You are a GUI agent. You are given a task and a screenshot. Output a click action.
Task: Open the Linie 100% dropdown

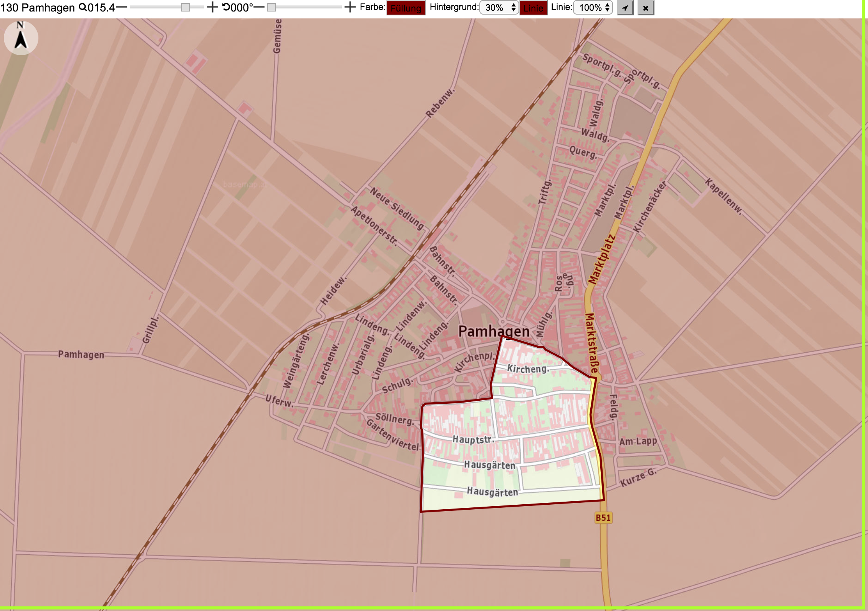[593, 8]
